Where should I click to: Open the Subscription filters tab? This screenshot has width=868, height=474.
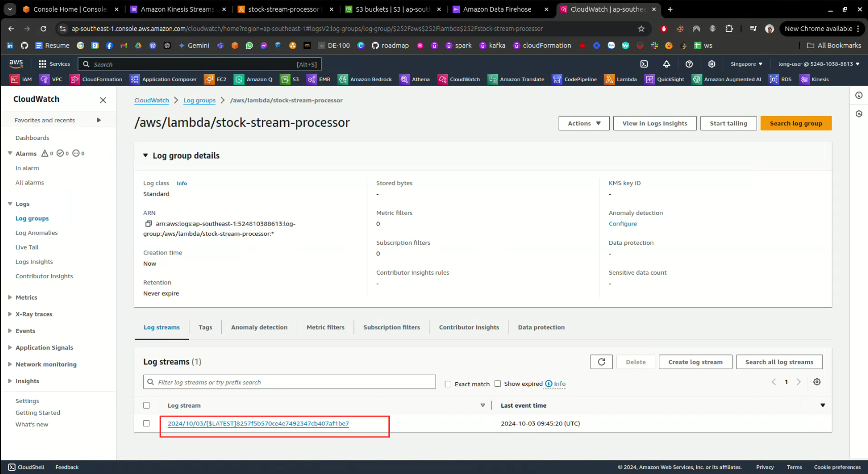pyautogui.click(x=391, y=327)
